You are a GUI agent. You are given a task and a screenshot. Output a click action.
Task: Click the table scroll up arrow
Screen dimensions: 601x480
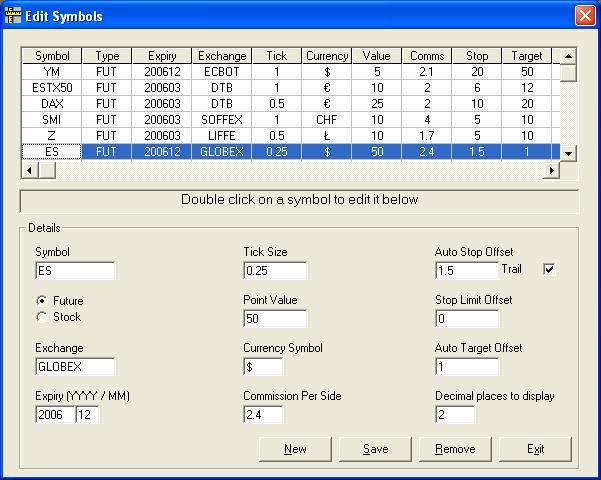(568, 56)
